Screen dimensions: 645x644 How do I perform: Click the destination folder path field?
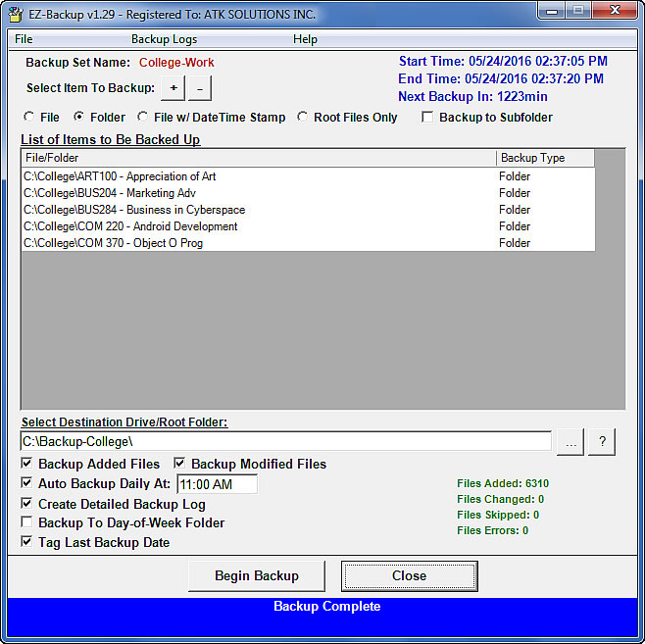pyautogui.click(x=286, y=441)
